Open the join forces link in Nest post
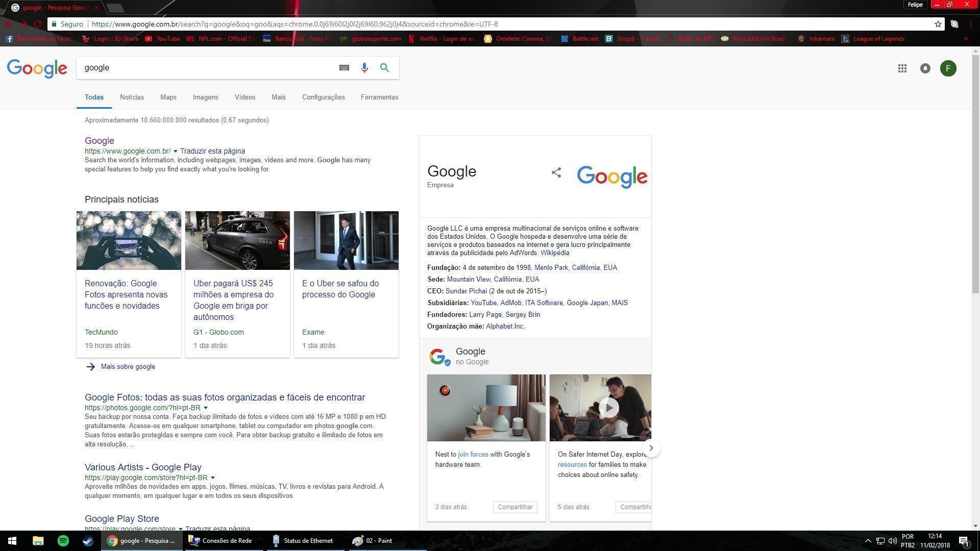Image resolution: width=980 pixels, height=551 pixels. point(473,455)
